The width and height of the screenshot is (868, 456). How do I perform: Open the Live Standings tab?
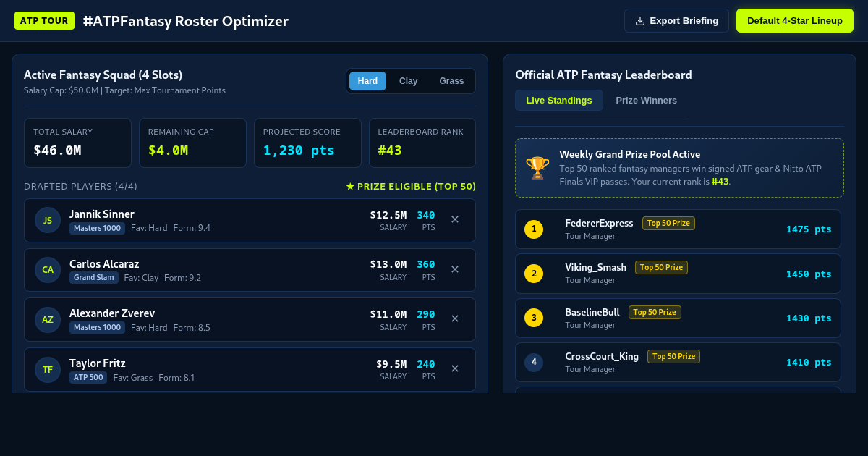[559, 100]
